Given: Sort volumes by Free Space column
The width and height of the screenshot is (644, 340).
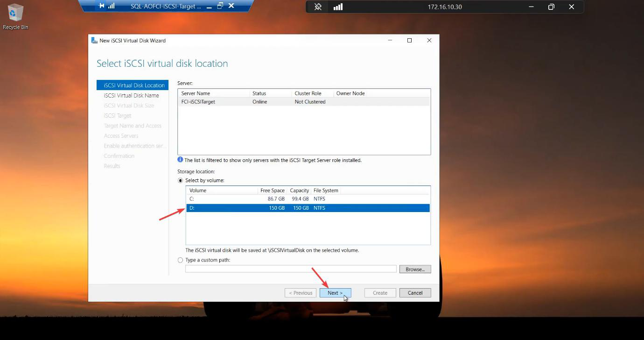Looking at the screenshot, I should point(272,191).
